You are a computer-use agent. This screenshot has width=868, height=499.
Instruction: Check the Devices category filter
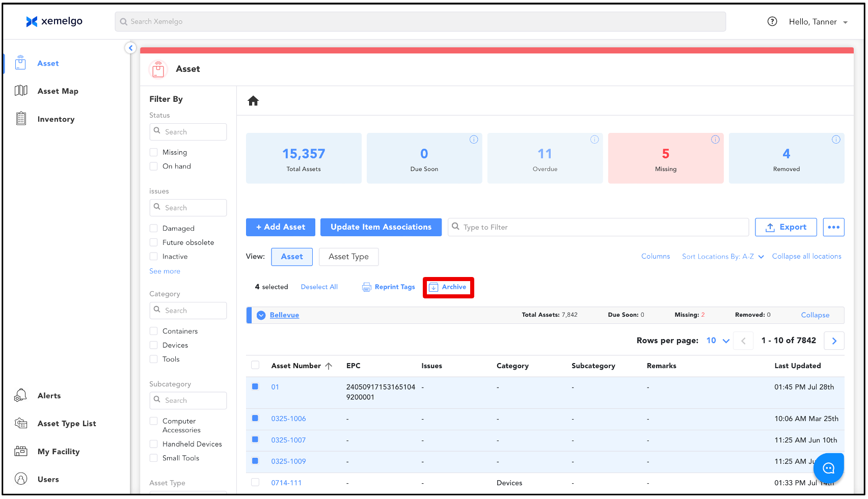[x=153, y=345]
